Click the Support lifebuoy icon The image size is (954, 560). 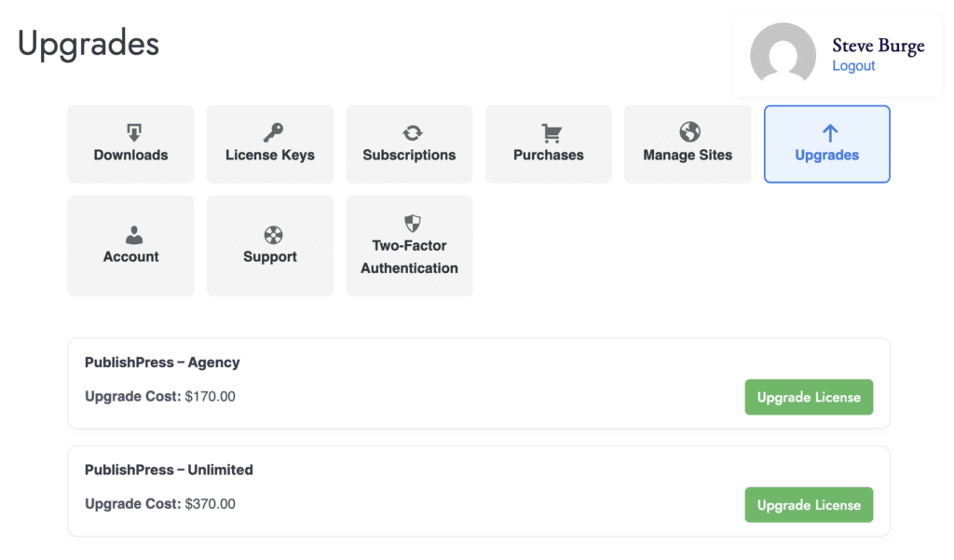pyautogui.click(x=271, y=235)
